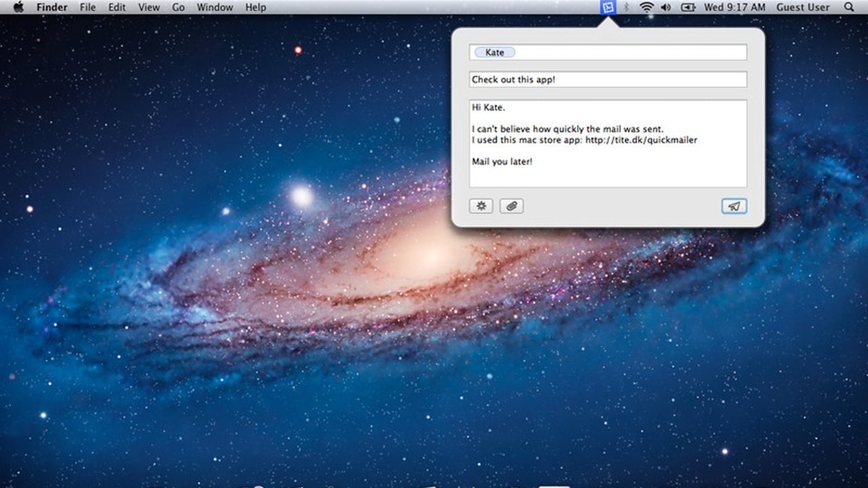
Task: Attach a file with the paperclip button
Action: tap(511, 206)
